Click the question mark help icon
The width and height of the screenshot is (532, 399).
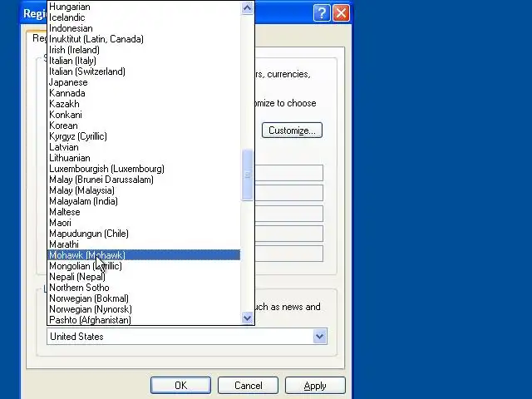click(322, 13)
